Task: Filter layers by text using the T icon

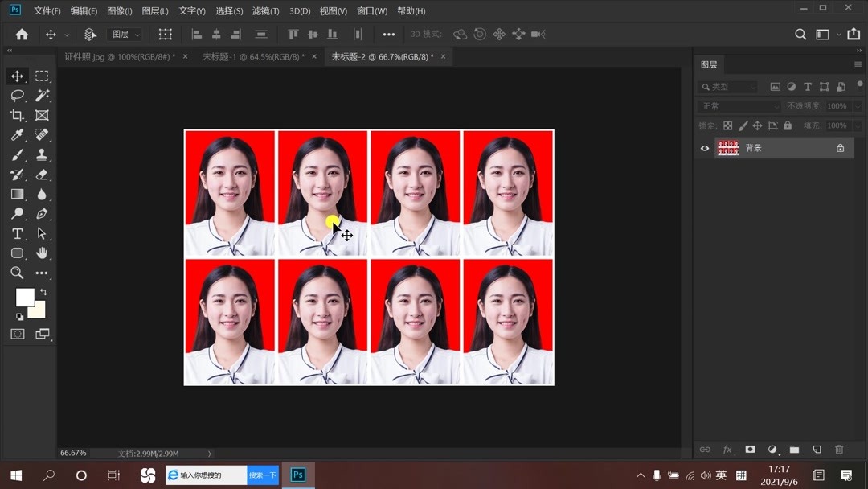Action: point(808,87)
